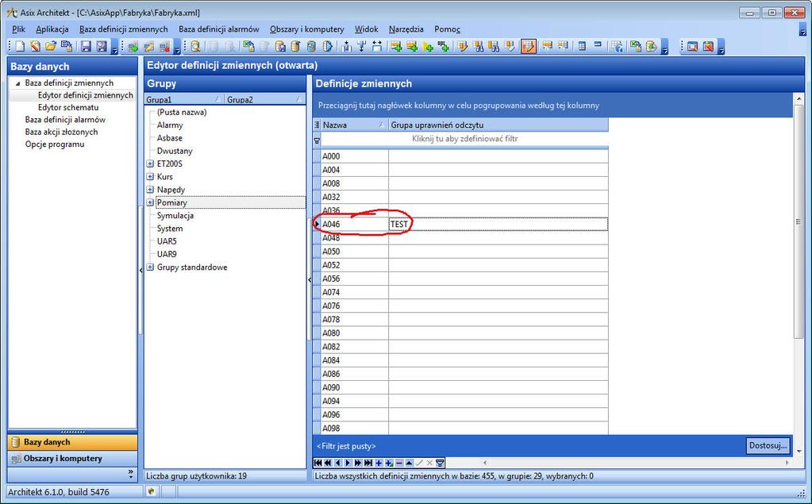Open the Aplikacja menu

coord(52,29)
